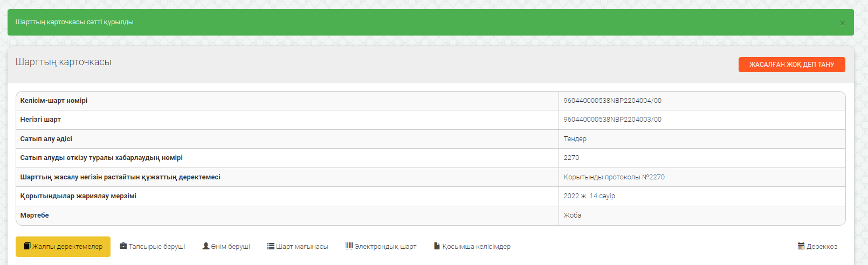
Task: Select the Дереккөз tab label
Action: pos(822,247)
